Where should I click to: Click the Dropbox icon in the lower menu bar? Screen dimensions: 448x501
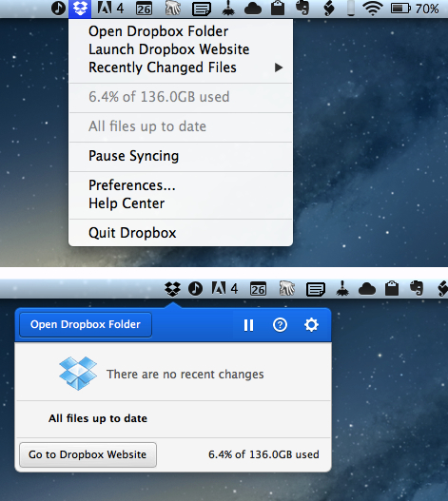(x=173, y=288)
